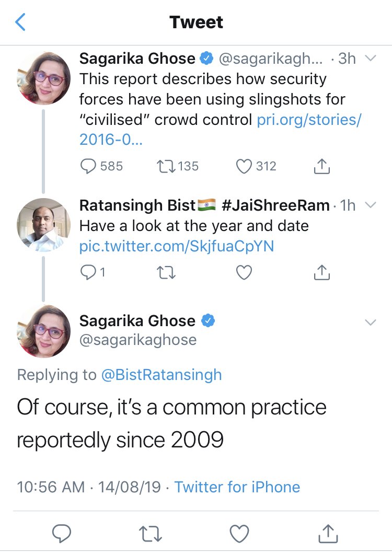Open options chevron on first tweet

pos(370,59)
